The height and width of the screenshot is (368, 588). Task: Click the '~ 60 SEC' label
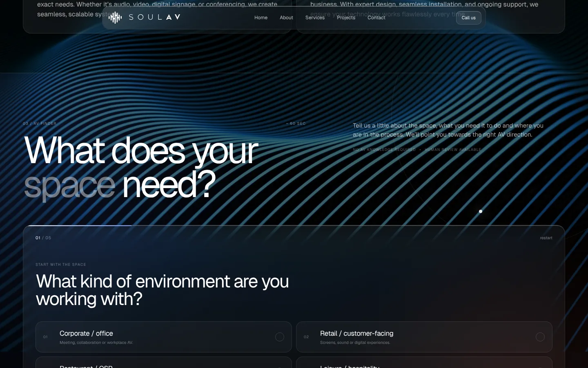click(296, 123)
